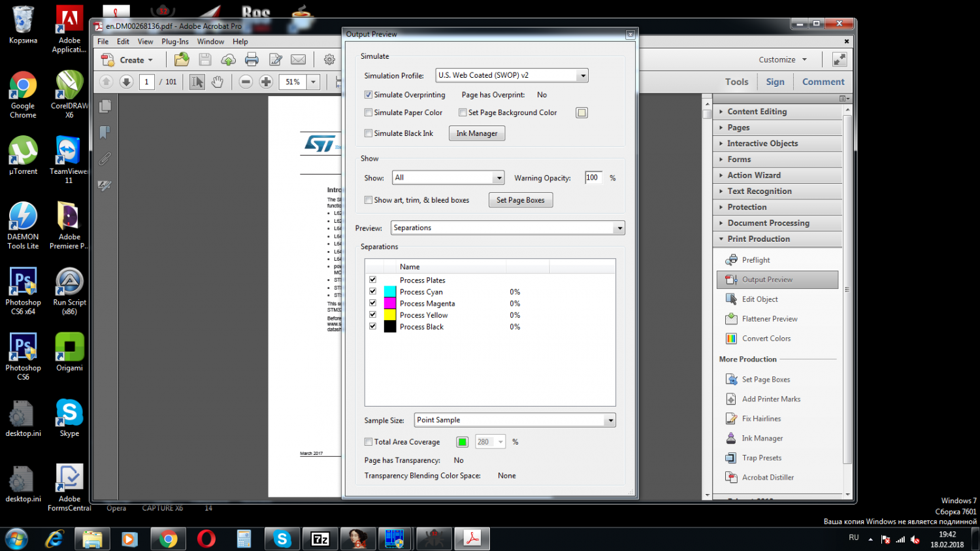Choose the Hand pan tool
The width and height of the screenshot is (980, 551).
[217, 82]
